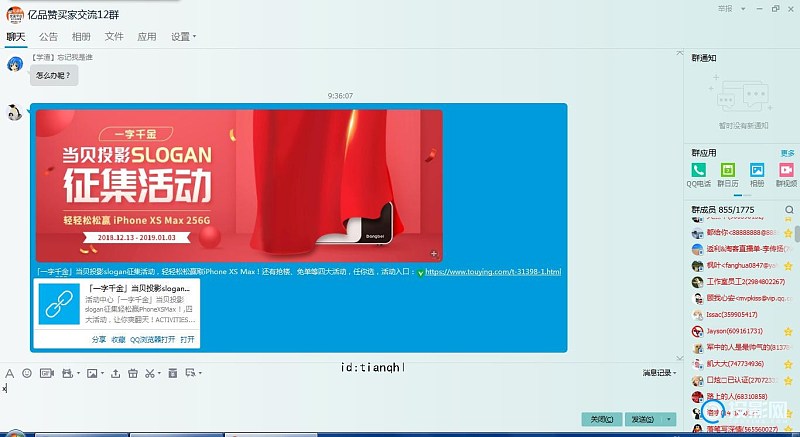Click the group avatar in title bar

click(x=15, y=14)
